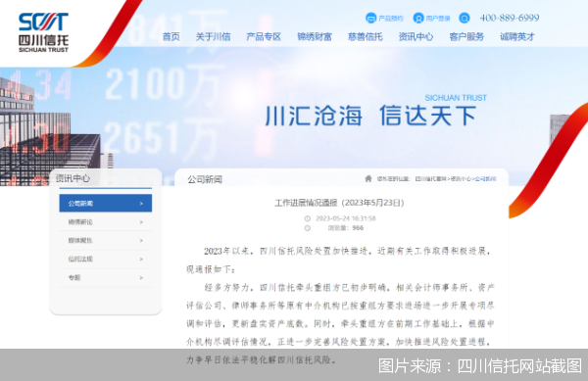Expand the 信托法规 sidebar arrow
Viewport: 588px width, 381px height.
click(x=141, y=259)
